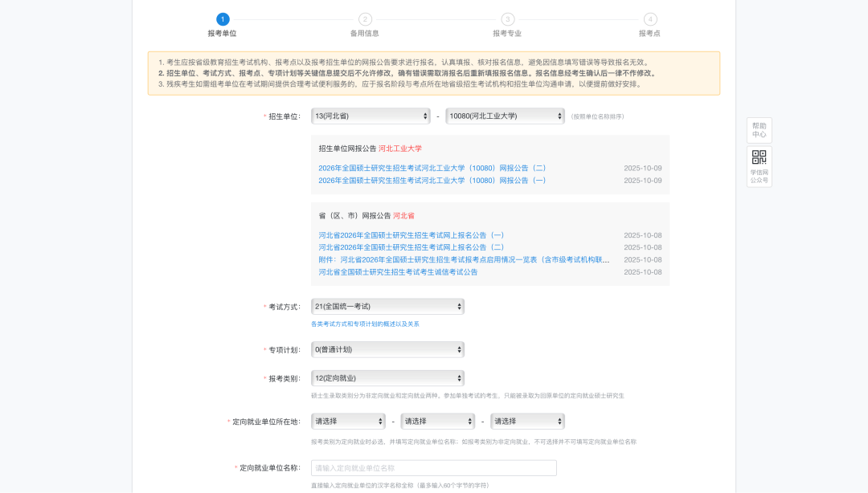The height and width of the screenshot is (493, 868).
Task: Open 河北工业大学 网报公告（二） link
Action: click(432, 169)
